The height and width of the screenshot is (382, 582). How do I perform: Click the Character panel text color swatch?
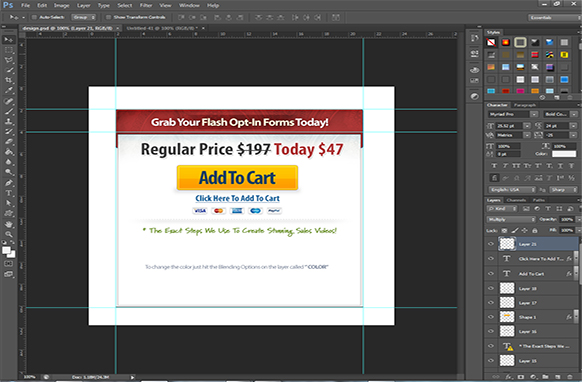point(564,154)
